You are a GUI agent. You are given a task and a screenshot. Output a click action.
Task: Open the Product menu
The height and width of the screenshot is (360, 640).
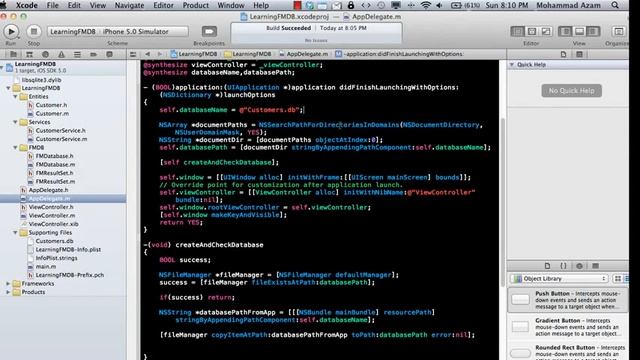(196, 5)
